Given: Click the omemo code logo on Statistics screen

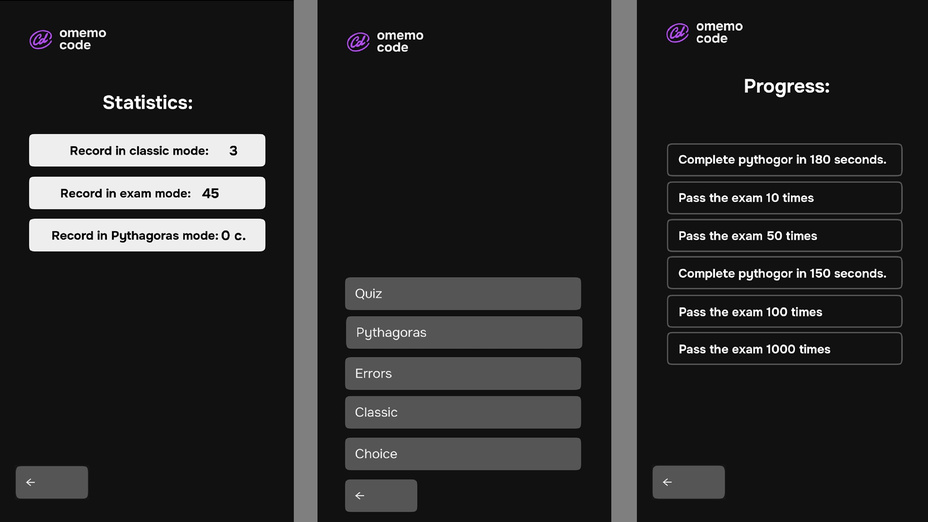Looking at the screenshot, I should click(67, 40).
